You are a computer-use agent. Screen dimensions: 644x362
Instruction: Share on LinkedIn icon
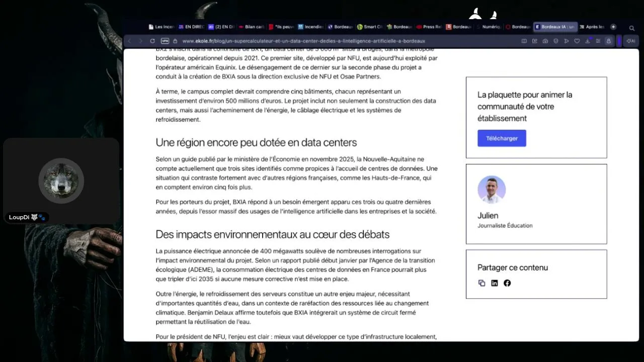click(x=495, y=283)
